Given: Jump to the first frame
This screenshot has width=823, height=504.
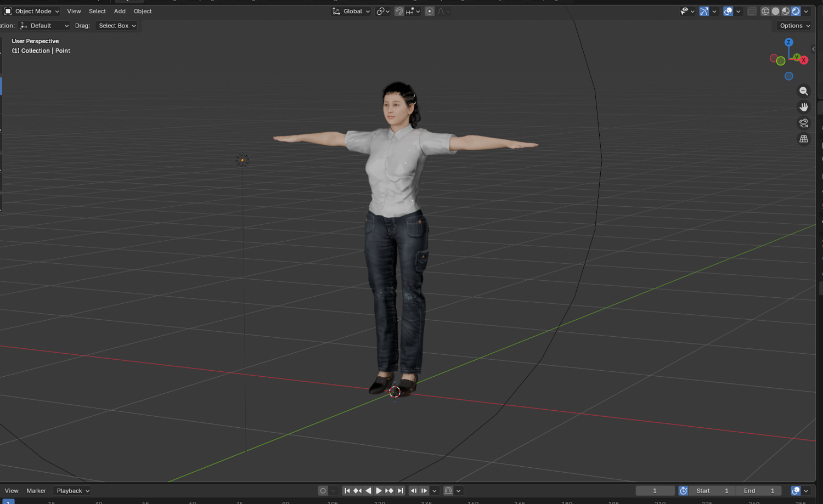Looking at the screenshot, I should pos(347,491).
